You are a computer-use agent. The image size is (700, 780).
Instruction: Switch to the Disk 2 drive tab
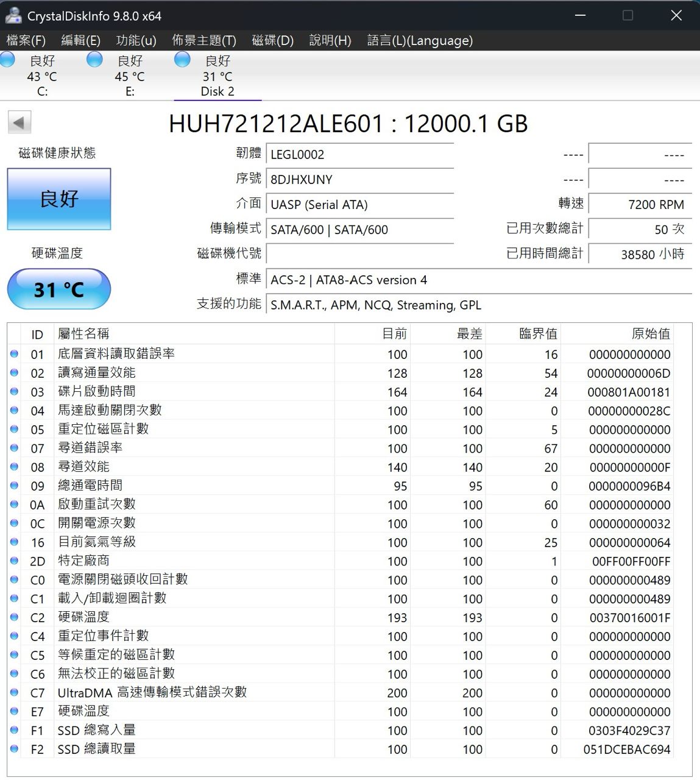(x=217, y=76)
